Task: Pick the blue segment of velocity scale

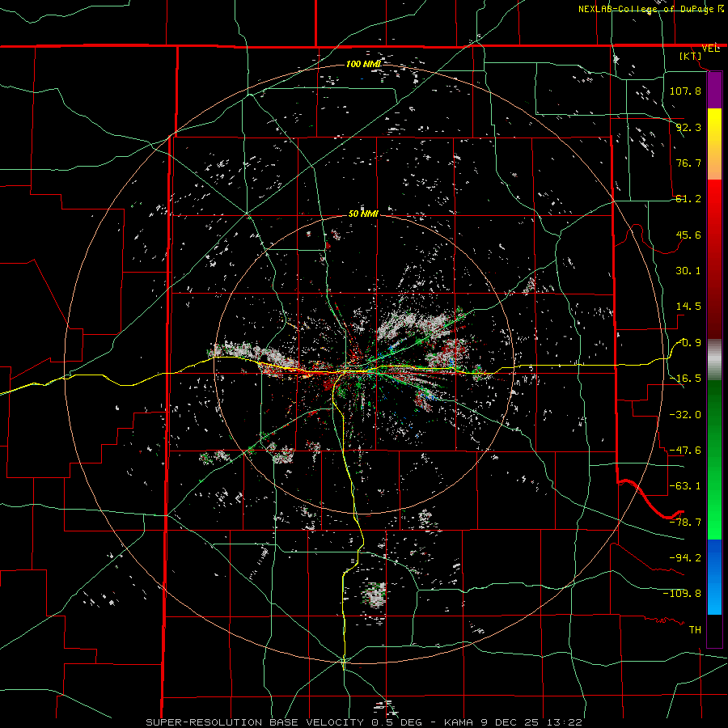Action: 714,577
